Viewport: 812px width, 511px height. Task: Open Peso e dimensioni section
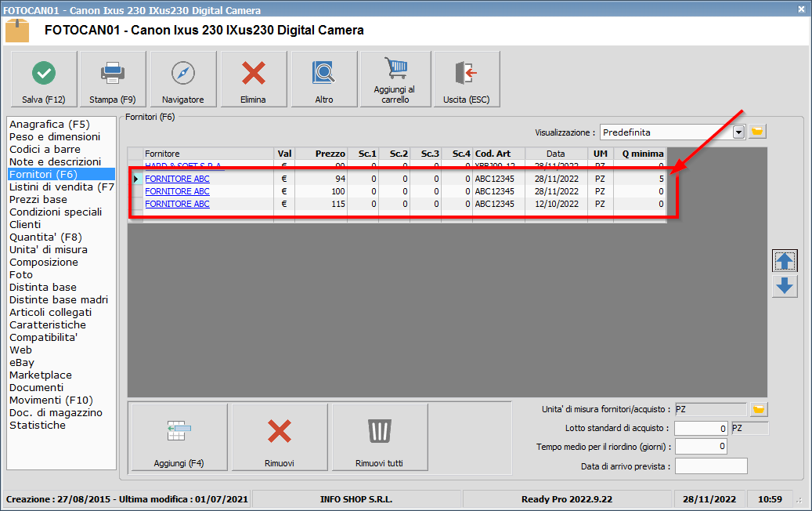[54, 137]
